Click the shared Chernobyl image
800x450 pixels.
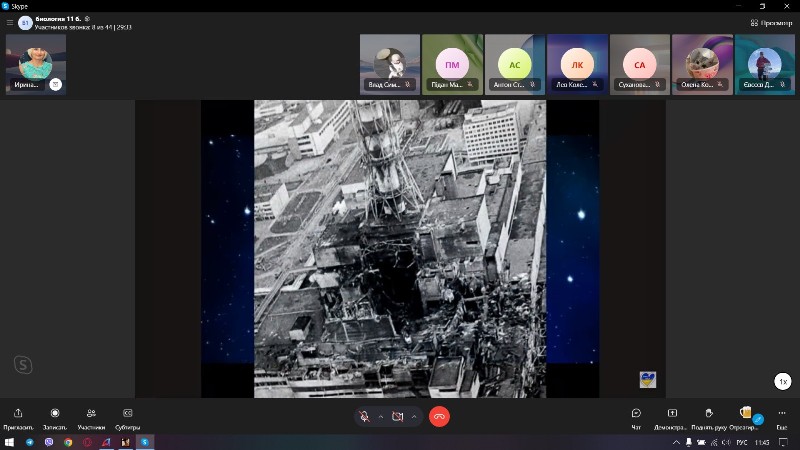coord(400,248)
